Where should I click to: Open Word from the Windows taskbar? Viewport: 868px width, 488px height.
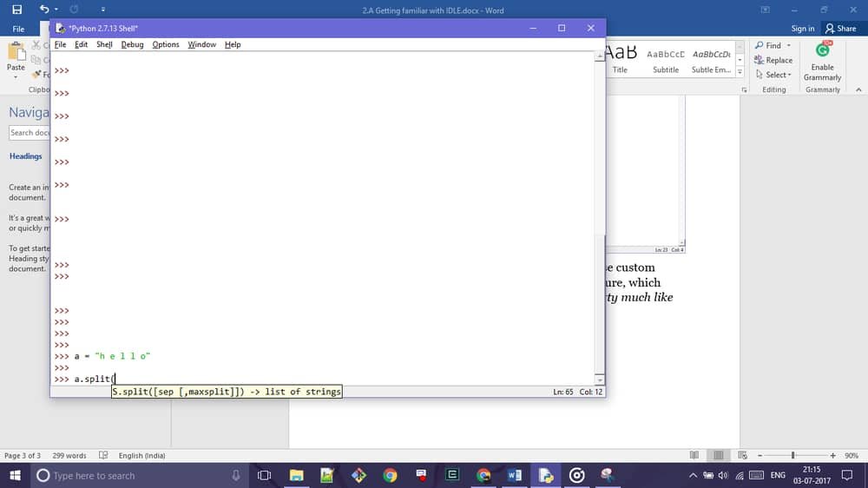point(514,475)
